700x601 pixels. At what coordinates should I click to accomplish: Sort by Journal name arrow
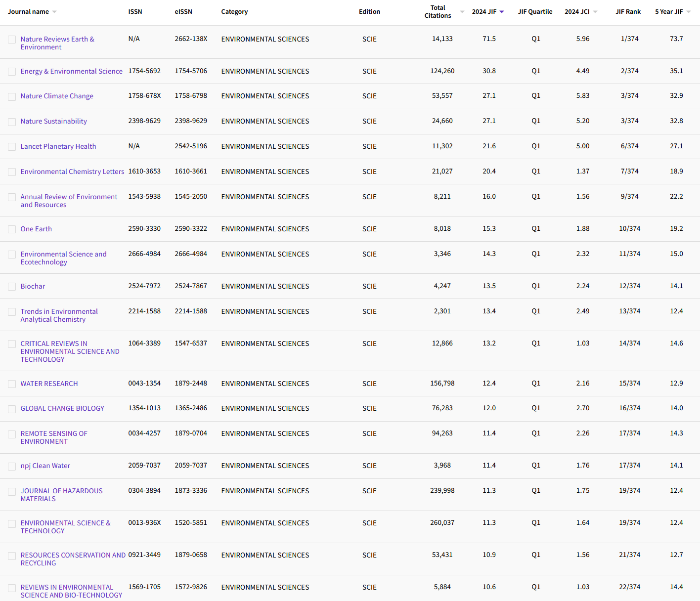tap(54, 12)
